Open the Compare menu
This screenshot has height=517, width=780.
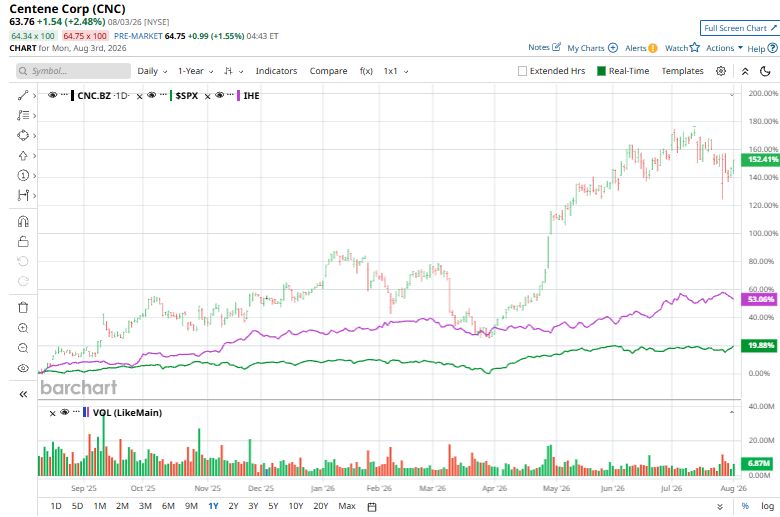tap(328, 71)
